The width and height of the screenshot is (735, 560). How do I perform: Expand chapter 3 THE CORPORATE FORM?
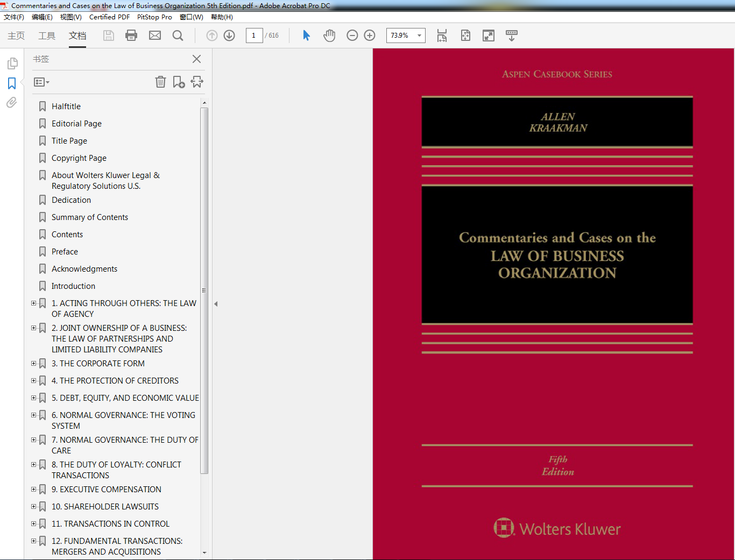tap(33, 364)
